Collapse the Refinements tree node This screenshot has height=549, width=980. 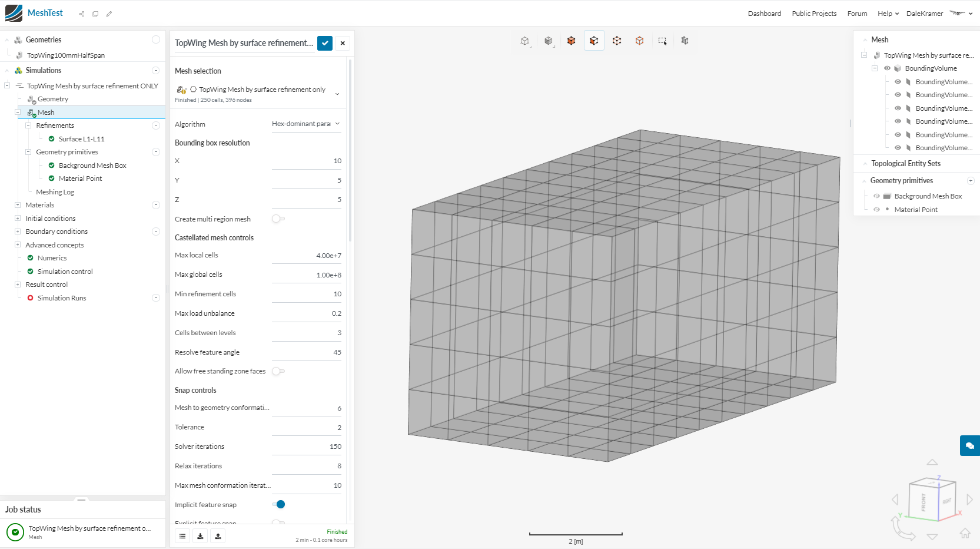coord(28,125)
